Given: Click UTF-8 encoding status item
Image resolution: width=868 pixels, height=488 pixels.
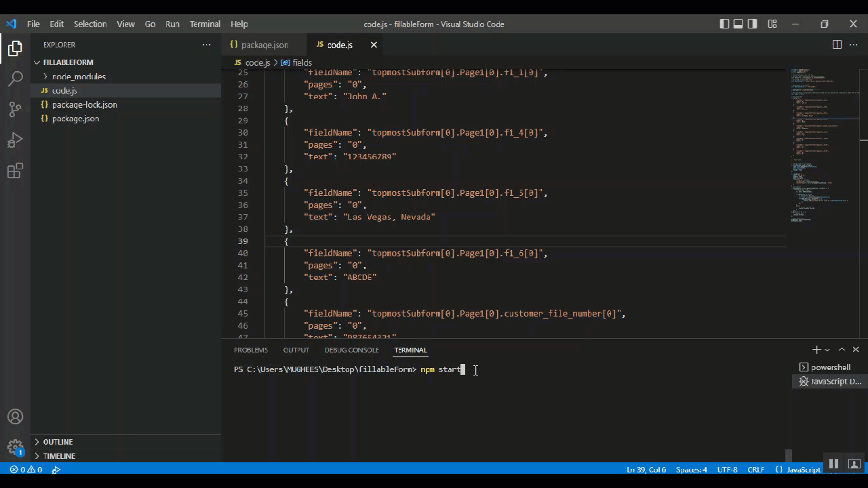Looking at the screenshot, I should (727, 470).
